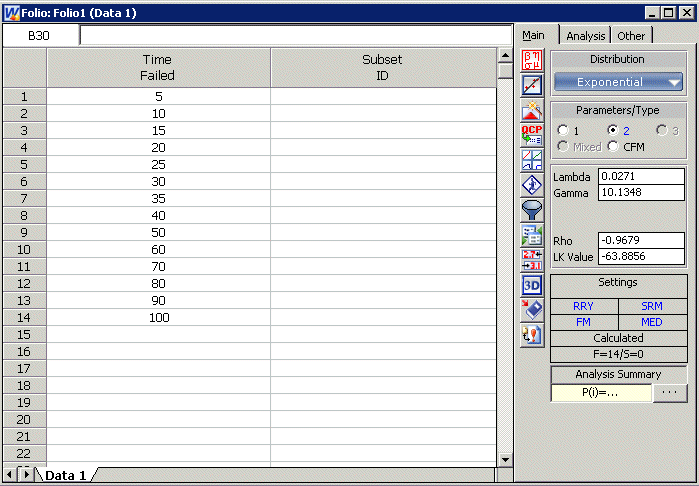Open Analysis Summary ellipsis button
Screen dimensions: 699x486
point(669,393)
